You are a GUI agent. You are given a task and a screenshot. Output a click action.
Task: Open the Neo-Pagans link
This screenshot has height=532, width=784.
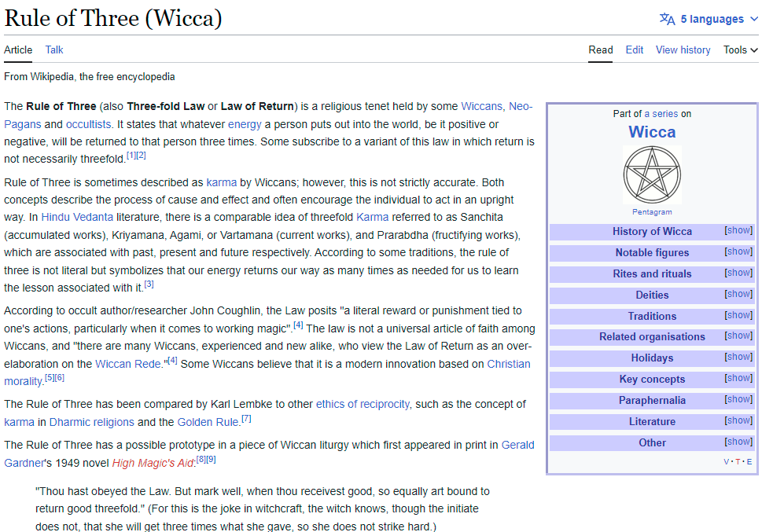521,106
